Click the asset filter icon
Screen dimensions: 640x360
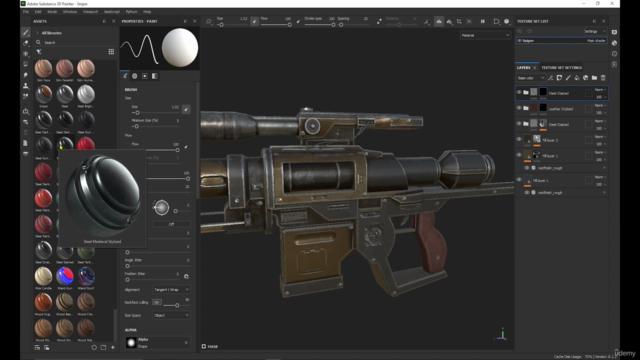tap(39, 52)
